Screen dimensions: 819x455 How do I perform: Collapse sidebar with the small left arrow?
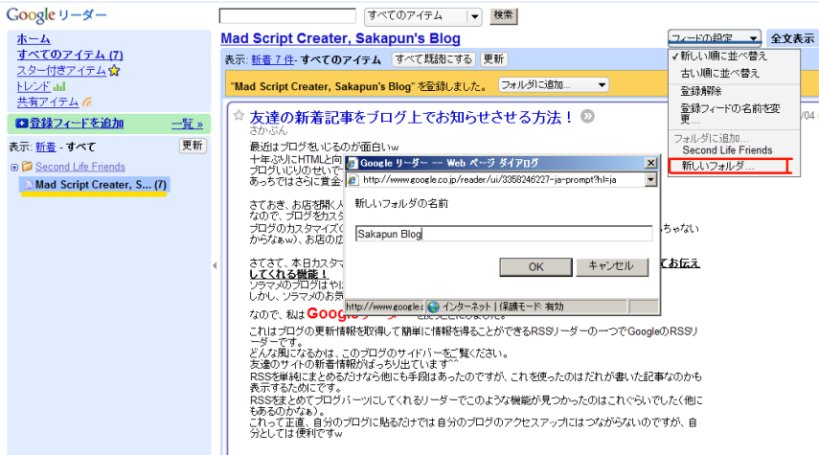215,265
